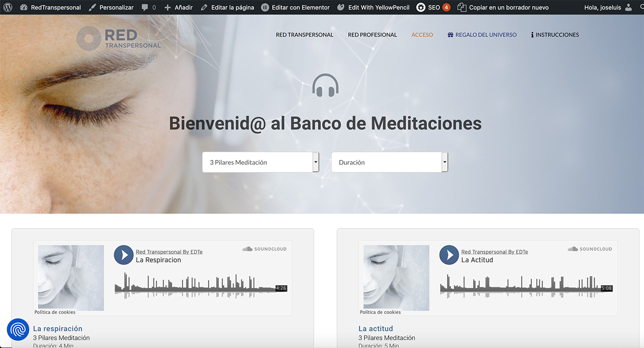Open the 3 Pilares Meditación dropdown
Screen dimensions: 644x348
coord(260,162)
